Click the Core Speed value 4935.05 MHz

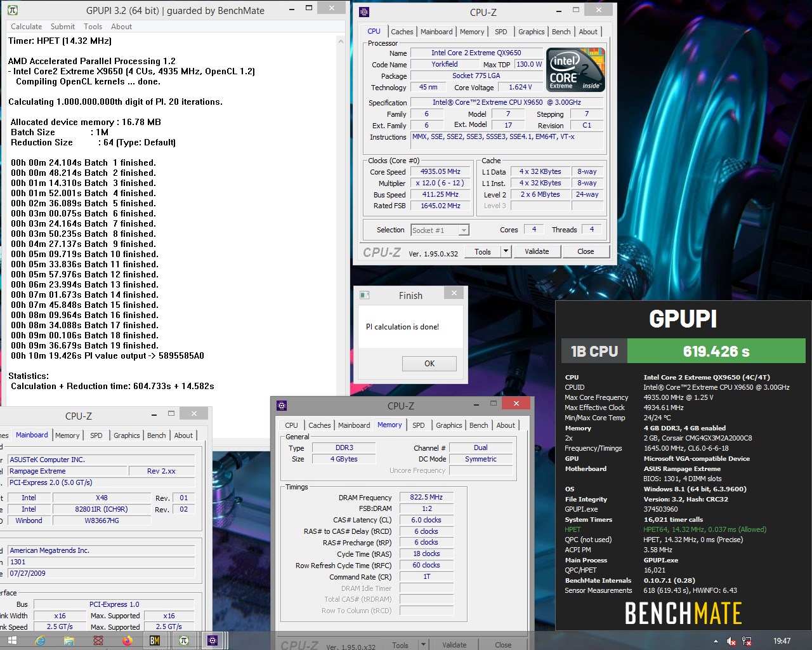440,171
